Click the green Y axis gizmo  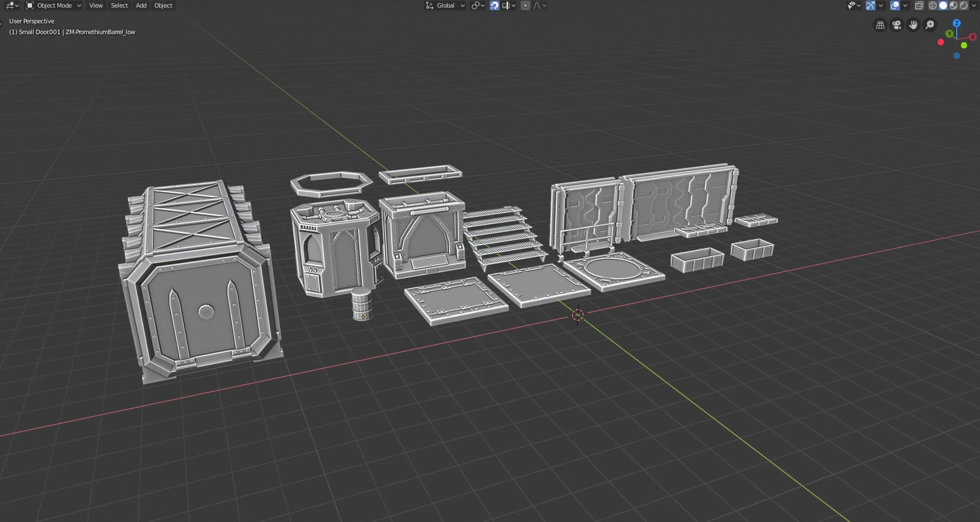click(x=949, y=34)
